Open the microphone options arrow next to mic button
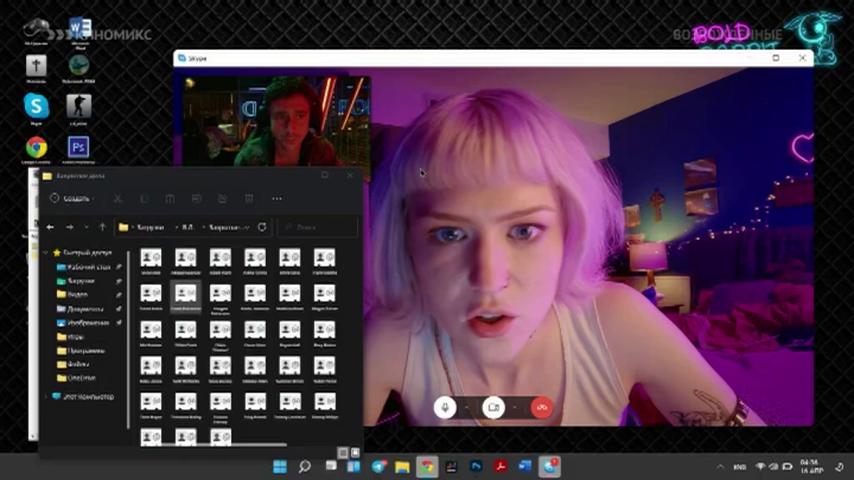Viewport: 854px width, 480px height. [467, 407]
